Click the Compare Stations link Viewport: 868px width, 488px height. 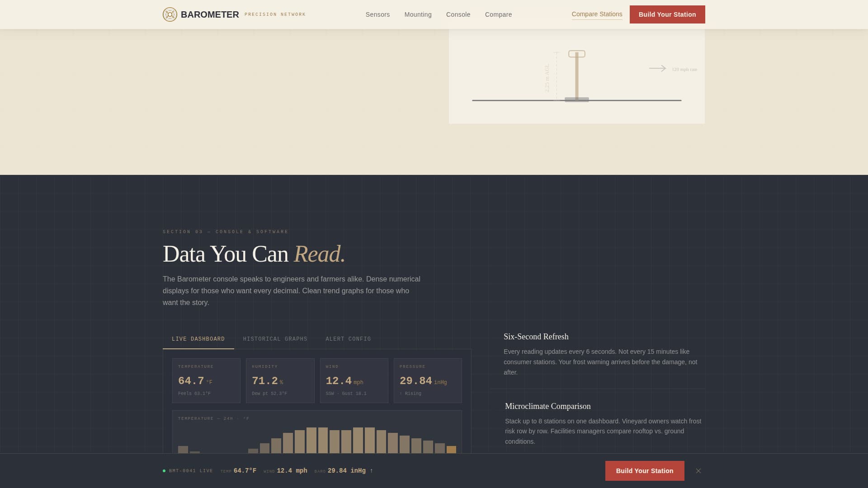(597, 14)
